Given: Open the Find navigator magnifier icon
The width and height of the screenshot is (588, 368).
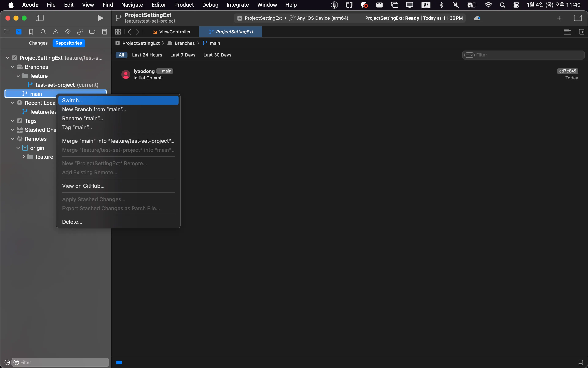Looking at the screenshot, I should tap(43, 32).
